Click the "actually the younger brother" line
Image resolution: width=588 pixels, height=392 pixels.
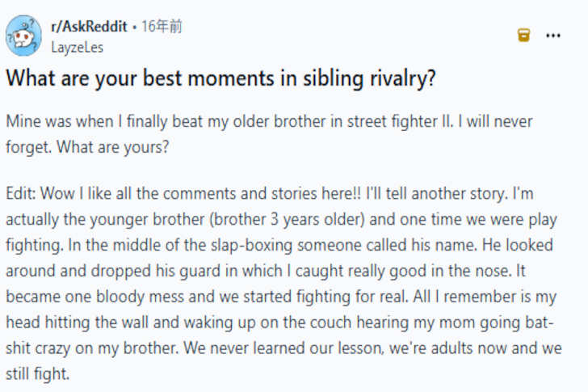pos(273,218)
